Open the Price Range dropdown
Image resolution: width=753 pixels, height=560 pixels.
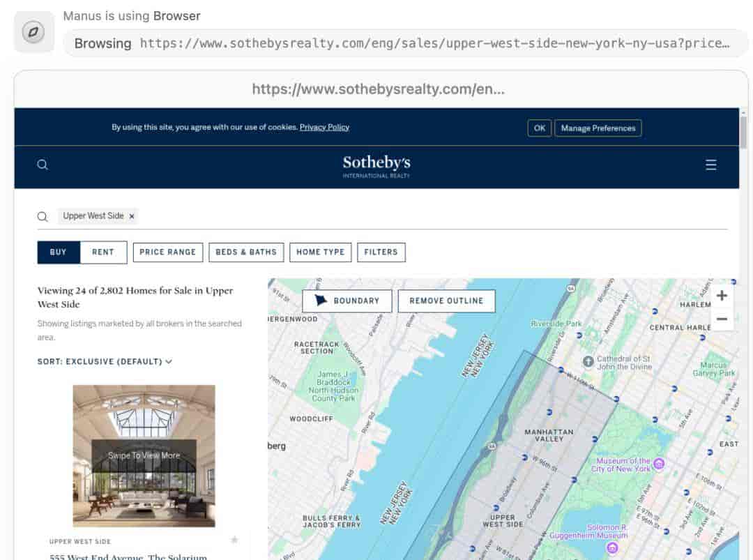coord(167,252)
